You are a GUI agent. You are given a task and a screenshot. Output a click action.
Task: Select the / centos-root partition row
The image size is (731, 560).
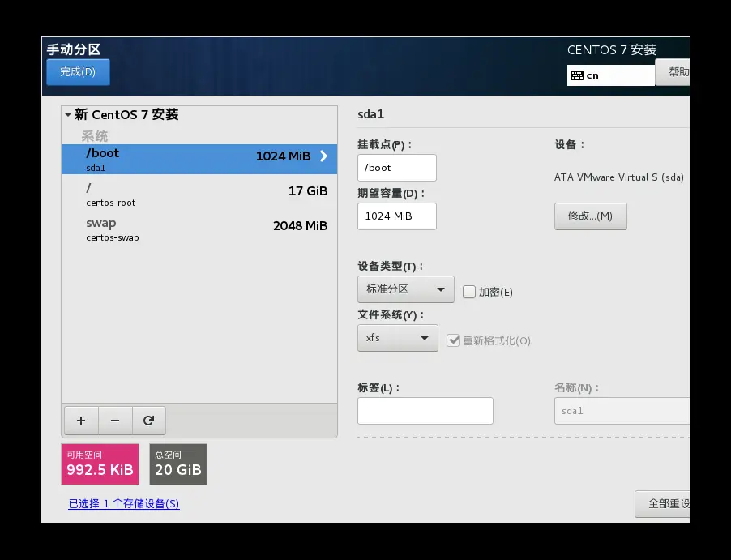[199, 194]
